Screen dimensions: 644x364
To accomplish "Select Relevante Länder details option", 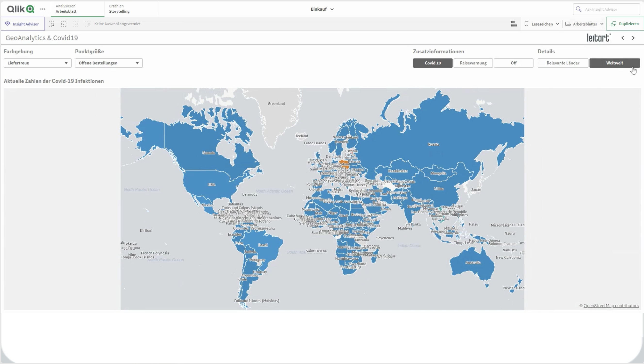I will pyautogui.click(x=563, y=63).
